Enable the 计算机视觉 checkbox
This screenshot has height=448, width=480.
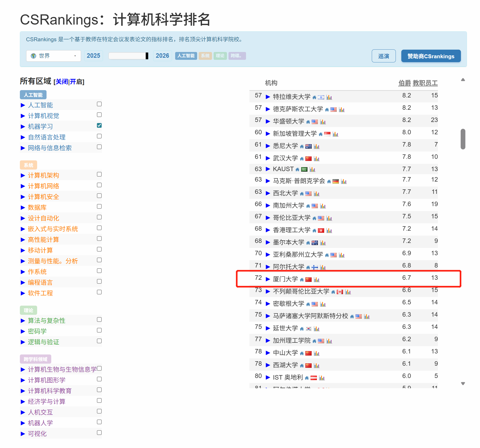(x=99, y=115)
